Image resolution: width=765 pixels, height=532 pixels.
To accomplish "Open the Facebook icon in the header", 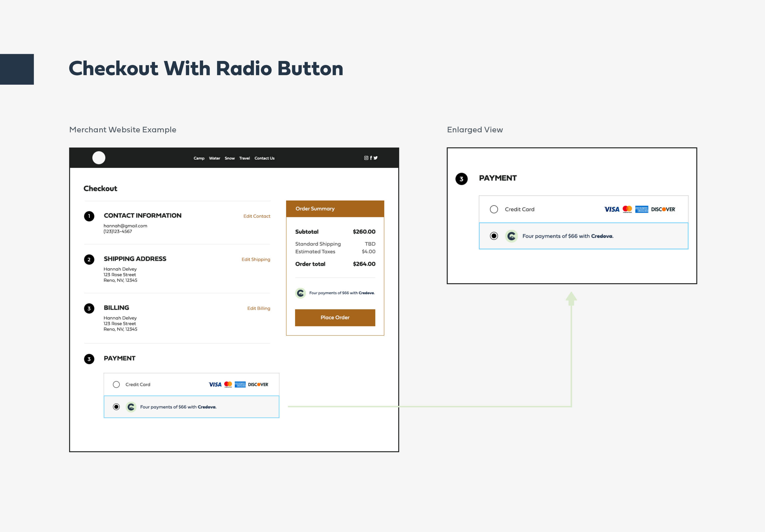I will 371,158.
